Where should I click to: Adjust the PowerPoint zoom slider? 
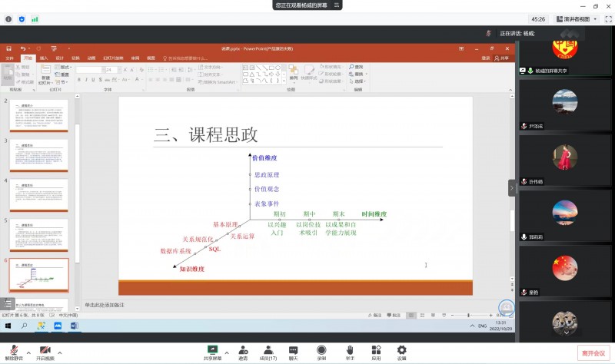tap(469, 315)
